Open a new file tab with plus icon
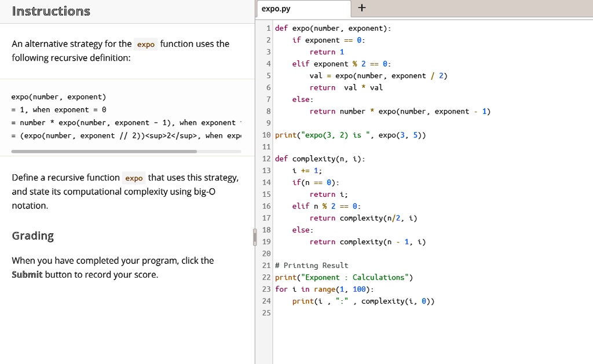 coord(361,8)
